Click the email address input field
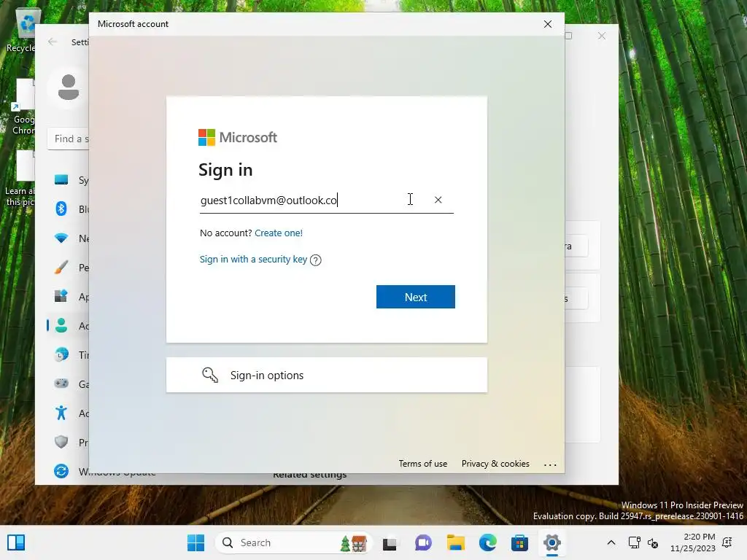The image size is (747, 560). (326, 201)
